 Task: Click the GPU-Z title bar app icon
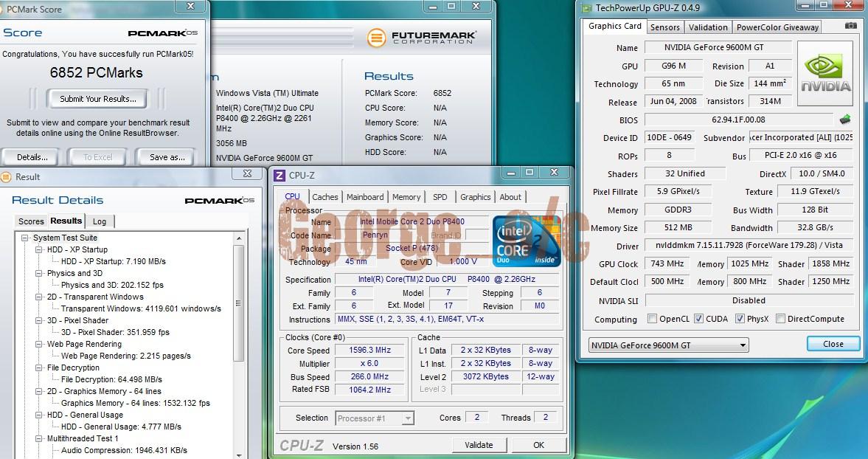tap(586, 8)
